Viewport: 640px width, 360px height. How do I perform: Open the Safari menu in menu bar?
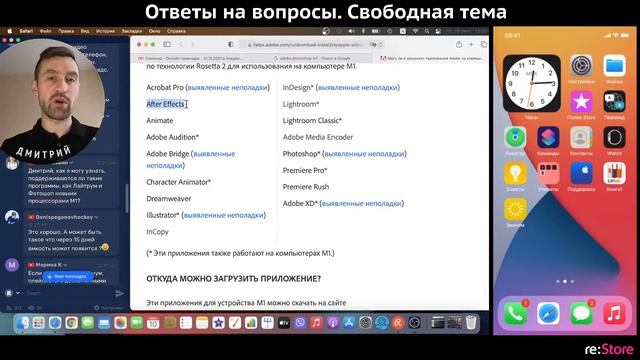[27, 31]
